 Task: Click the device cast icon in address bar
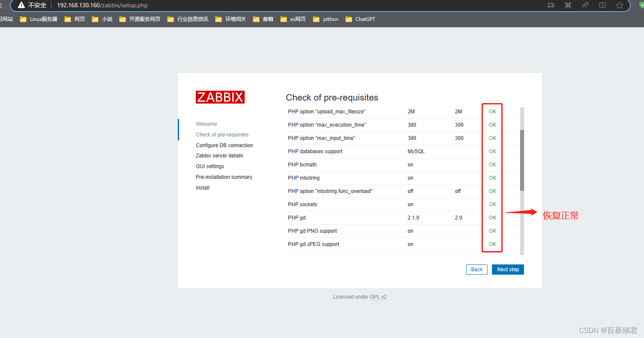point(551,5)
